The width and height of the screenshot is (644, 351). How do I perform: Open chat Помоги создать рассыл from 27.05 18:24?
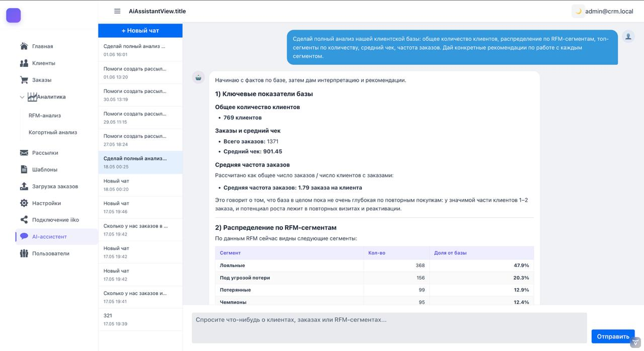point(140,140)
